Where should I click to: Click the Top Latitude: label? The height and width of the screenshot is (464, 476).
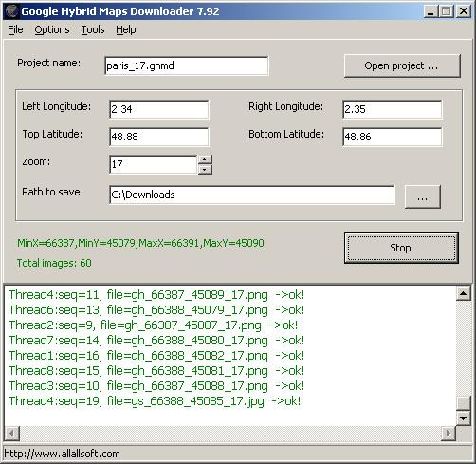(x=52, y=134)
